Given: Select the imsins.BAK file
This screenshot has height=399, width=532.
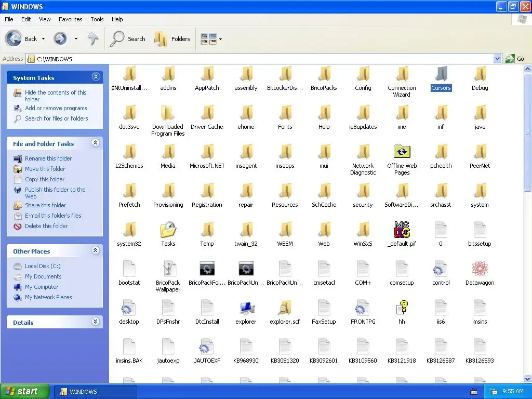Looking at the screenshot, I should click(129, 347).
